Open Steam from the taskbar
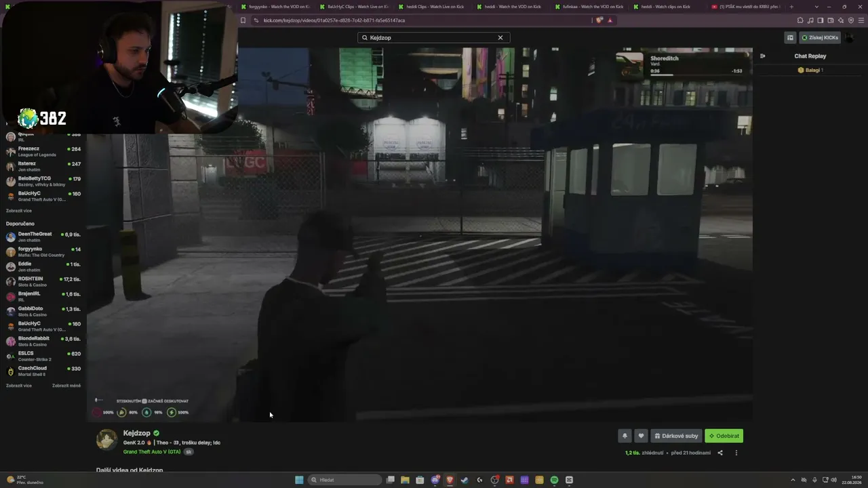 coord(465,480)
